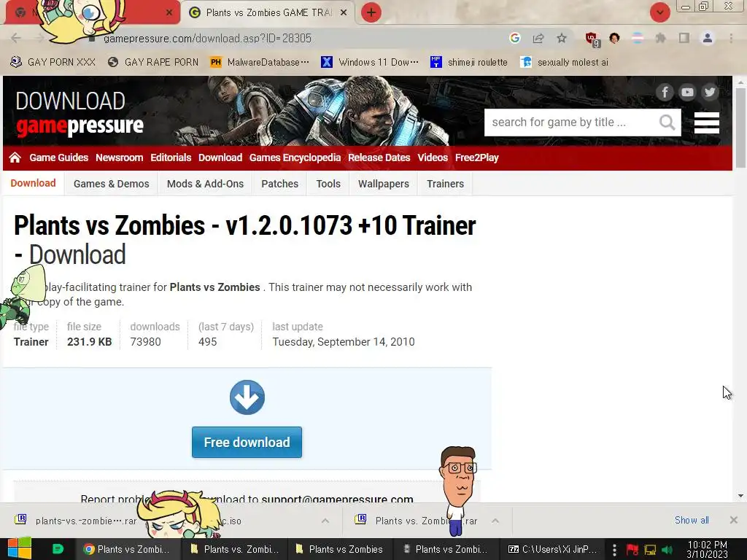Select the Mods & Add-Ons tab
The image size is (747, 560).
205,184
